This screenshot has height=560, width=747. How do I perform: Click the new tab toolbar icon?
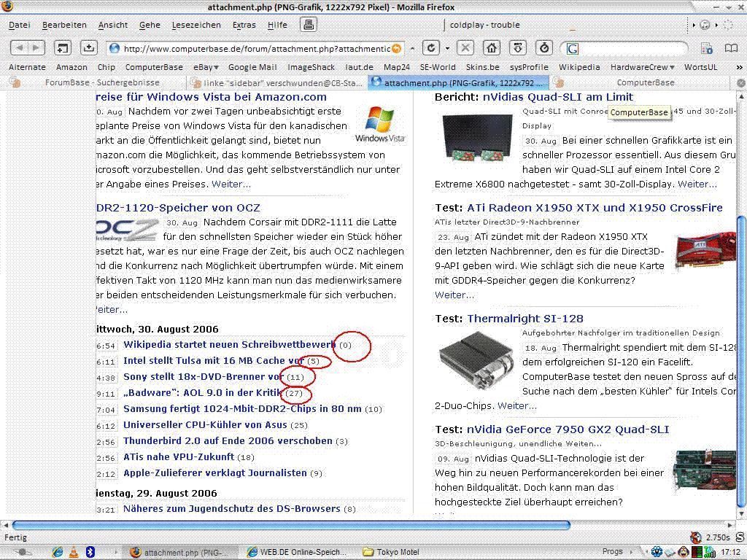click(x=63, y=48)
